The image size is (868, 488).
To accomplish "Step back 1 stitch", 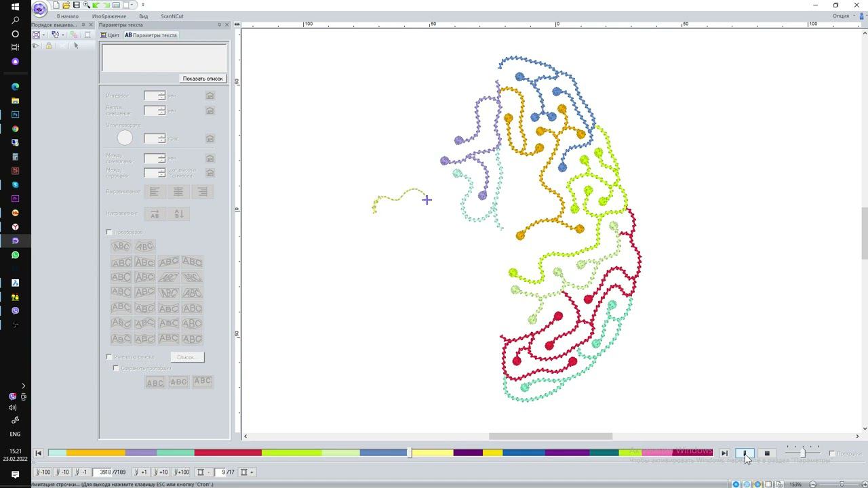I will tap(81, 472).
